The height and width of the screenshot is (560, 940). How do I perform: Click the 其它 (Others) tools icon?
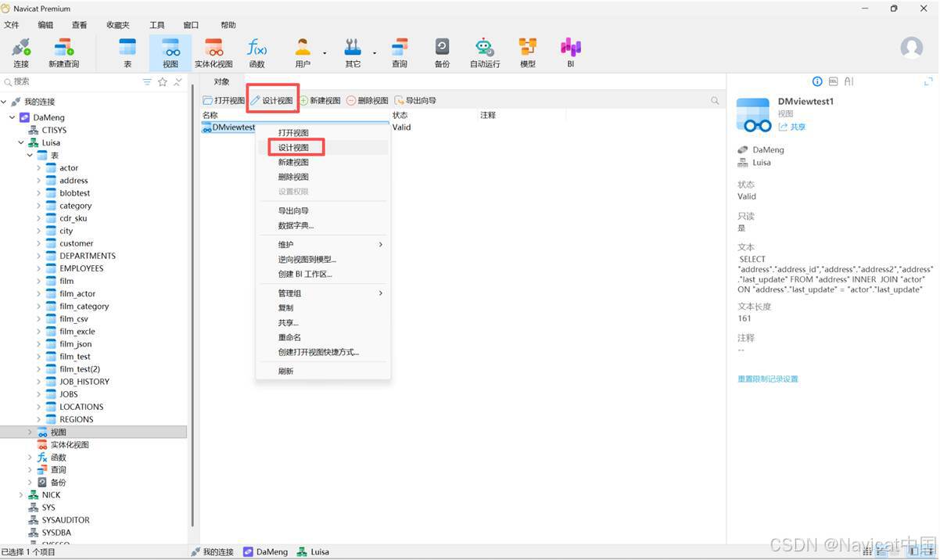[x=353, y=52]
